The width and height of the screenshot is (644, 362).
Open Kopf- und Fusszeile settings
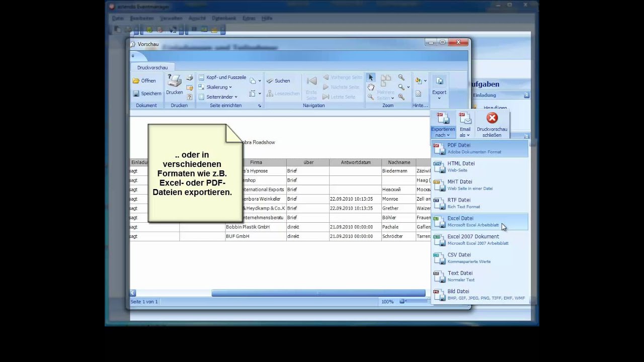point(222,77)
